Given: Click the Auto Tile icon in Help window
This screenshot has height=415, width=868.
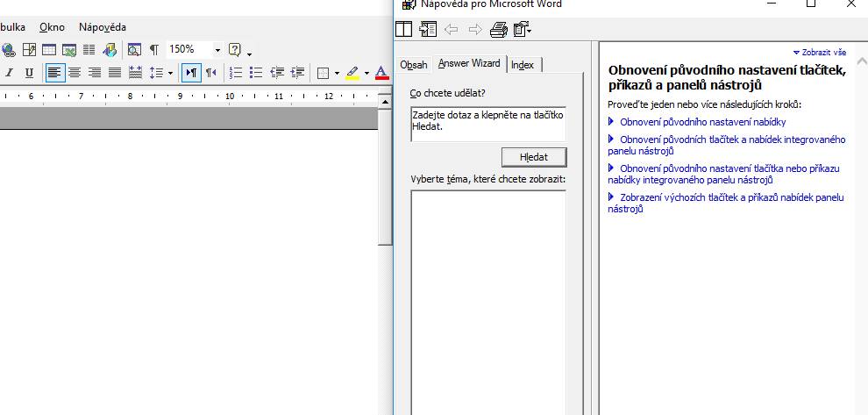Looking at the screenshot, I should [x=403, y=29].
